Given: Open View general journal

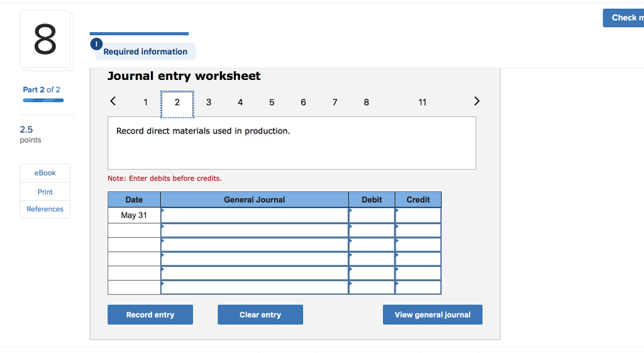Looking at the screenshot, I should (433, 315).
